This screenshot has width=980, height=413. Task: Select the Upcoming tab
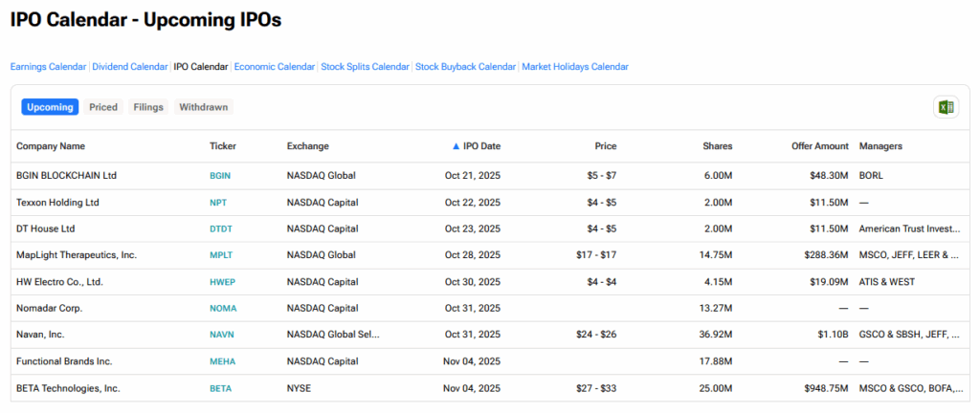[x=50, y=107]
